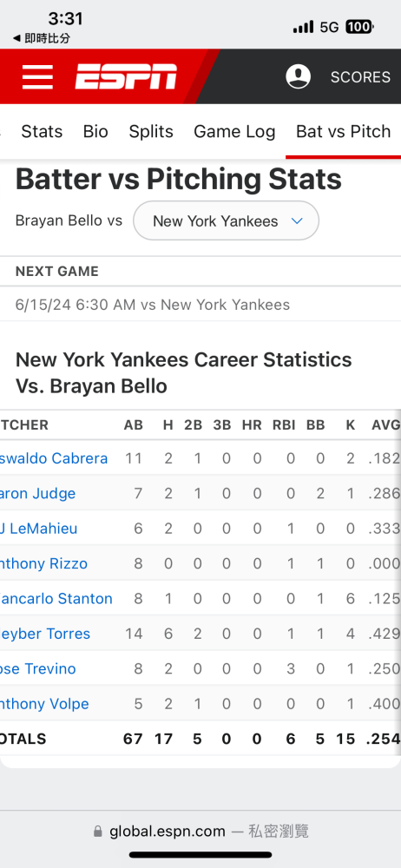Image resolution: width=401 pixels, height=868 pixels.
Task: Open Gleyber Torres' player link
Action: coord(45,634)
